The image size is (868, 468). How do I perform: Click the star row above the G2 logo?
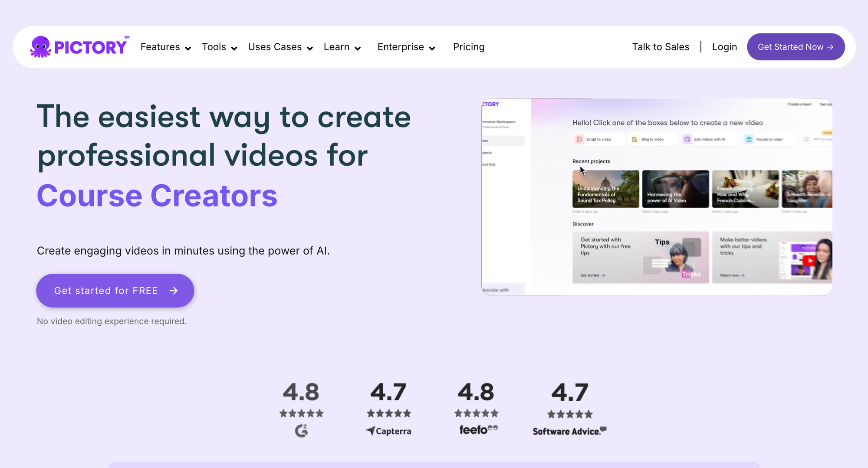pyautogui.click(x=301, y=413)
